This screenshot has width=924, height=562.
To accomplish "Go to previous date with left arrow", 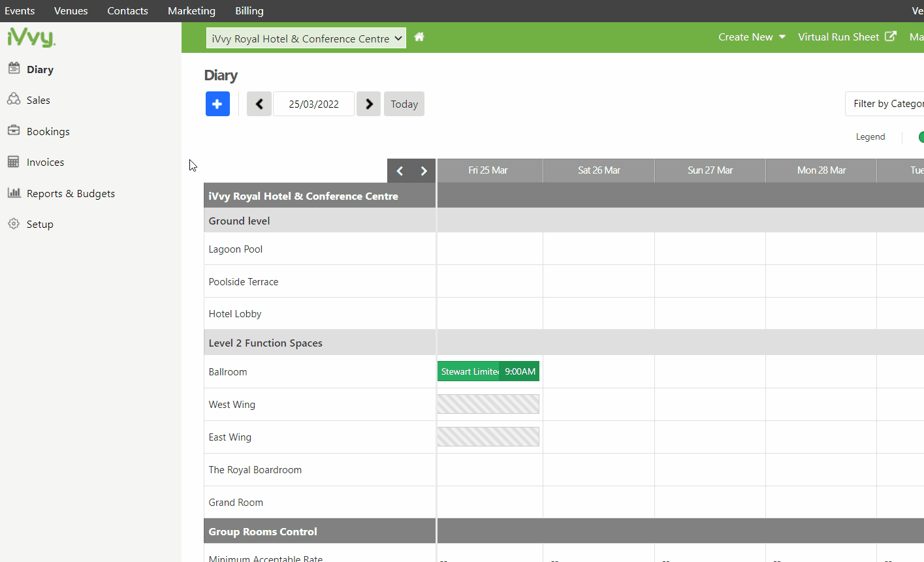I will pyautogui.click(x=259, y=104).
